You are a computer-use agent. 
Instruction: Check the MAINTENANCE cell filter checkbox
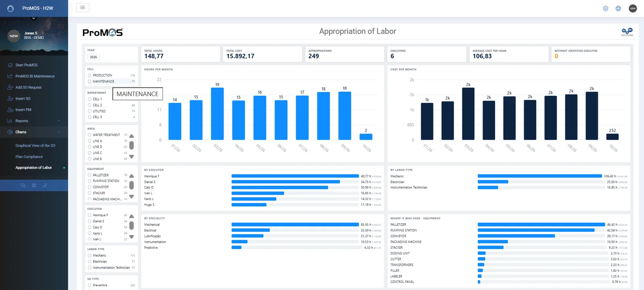tap(89, 81)
